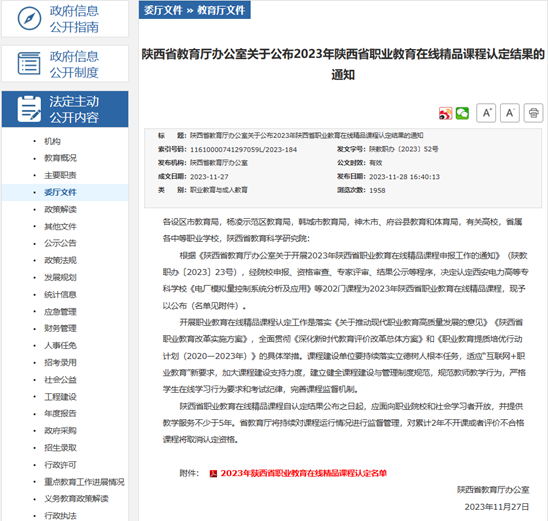The height and width of the screenshot is (521, 548).
Task: Open 其他文件 in sidebar menu
Action: [x=60, y=226]
